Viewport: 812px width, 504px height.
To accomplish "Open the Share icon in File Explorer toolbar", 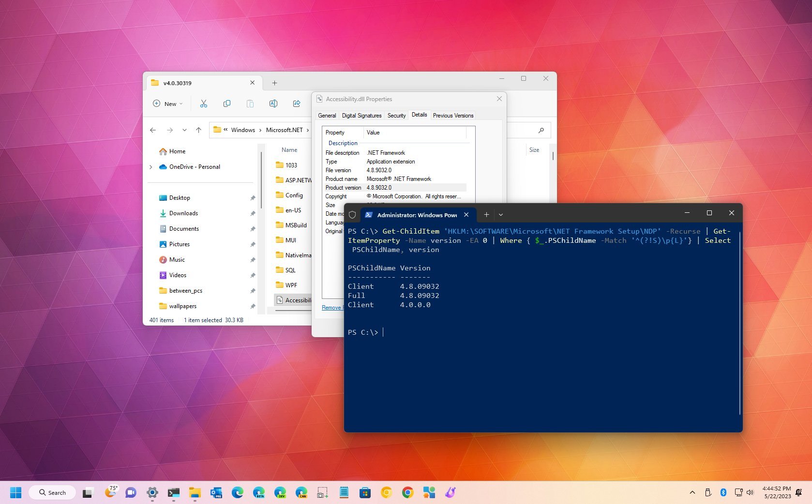I will coord(297,104).
